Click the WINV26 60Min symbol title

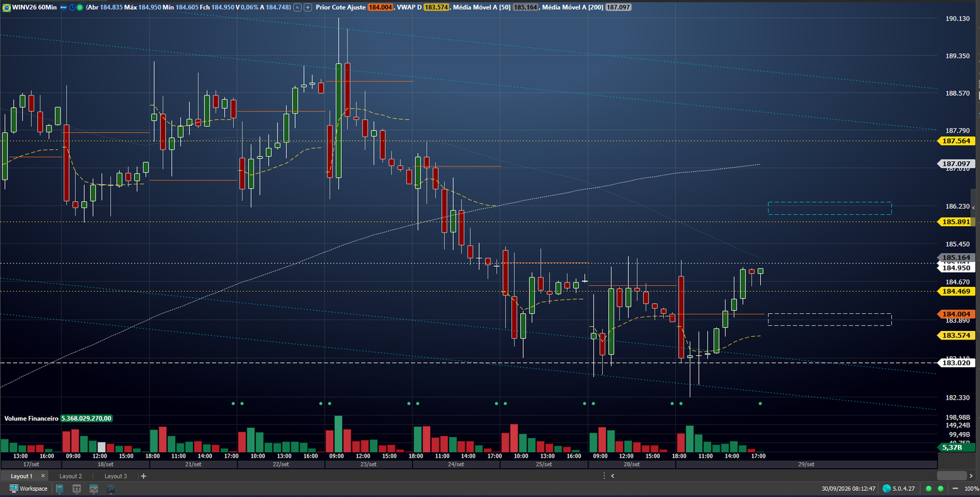tap(34, 7)
